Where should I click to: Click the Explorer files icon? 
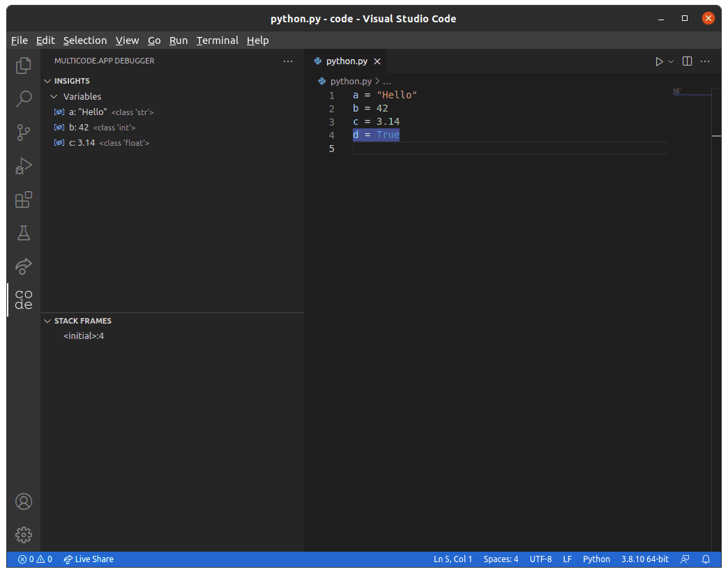pyautogui.click(x=23, y=63)
